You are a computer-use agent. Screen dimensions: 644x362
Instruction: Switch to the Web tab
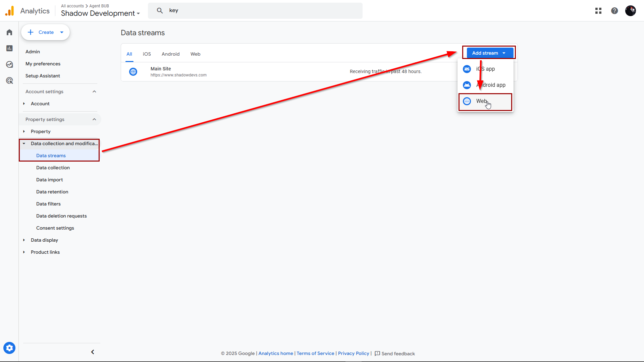pos(196,54)
